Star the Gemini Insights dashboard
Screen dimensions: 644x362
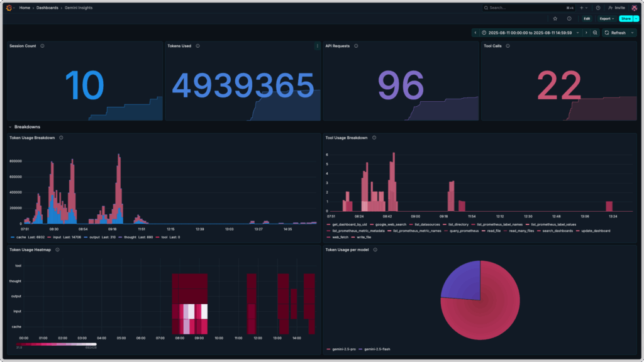tap(555, 19)
